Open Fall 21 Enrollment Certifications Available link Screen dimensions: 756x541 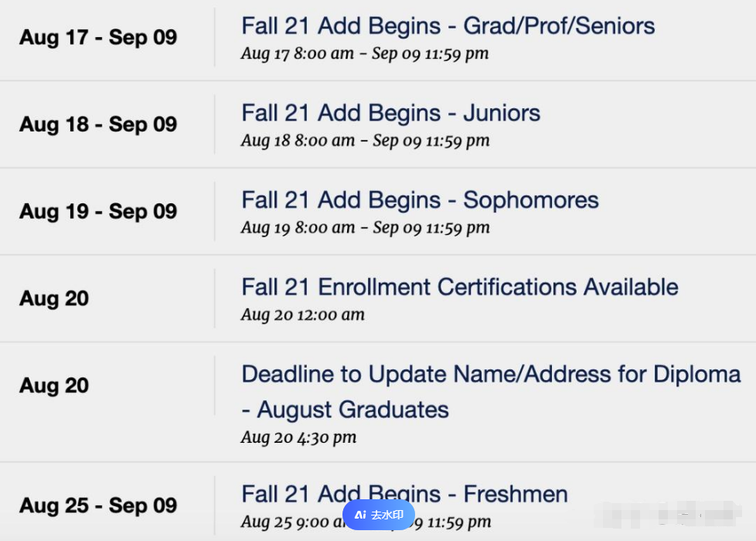(x=459, y=287)
